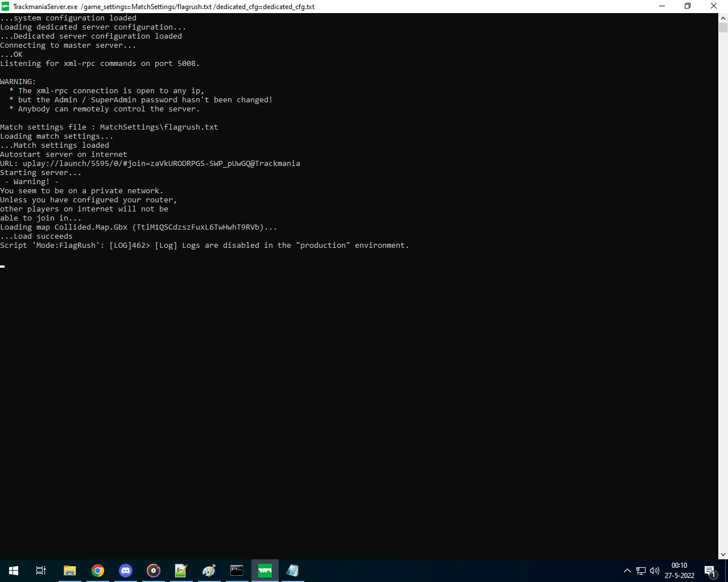This screenshot has width=728, height=582.
Task: Click 'Autostart server on internet' line
Action: tap(64, 155)
